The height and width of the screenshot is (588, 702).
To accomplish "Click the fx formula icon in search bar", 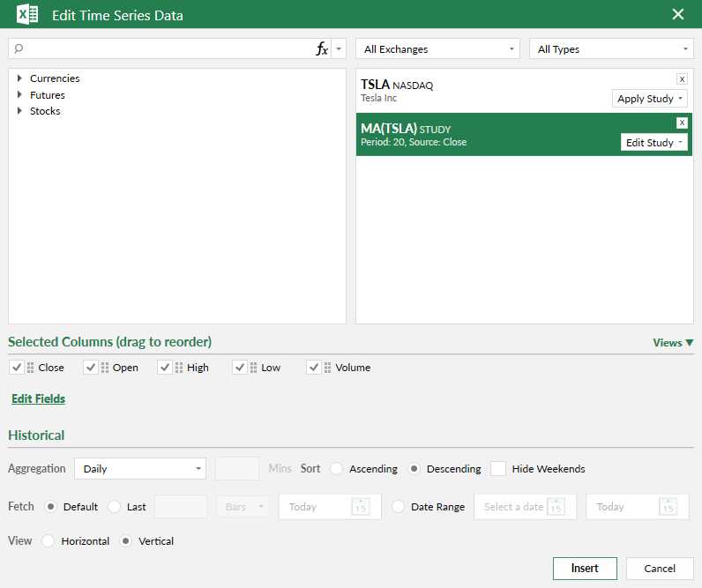I will [322, 48].
